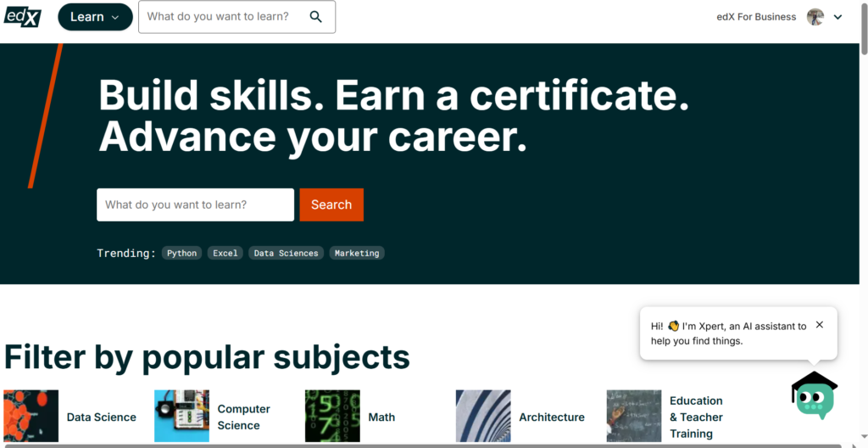The height and width of the screenshot is (448, 868).
Task: Open Education & Teacher Training thumbnail
Action: [634, 416]
